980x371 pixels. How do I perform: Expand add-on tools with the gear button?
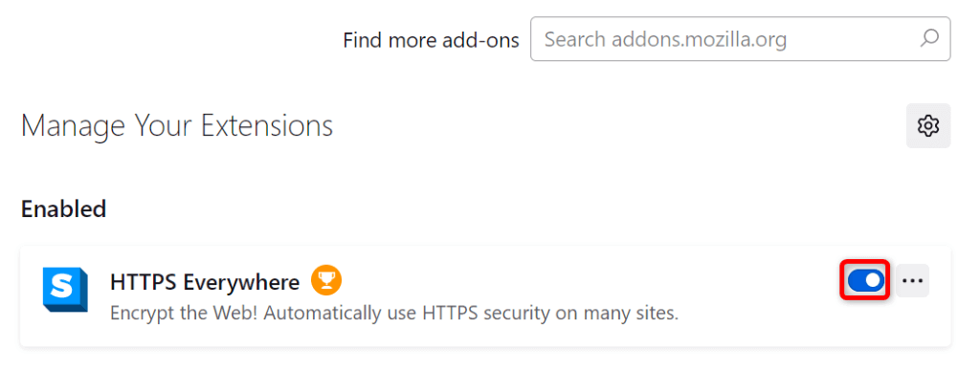(x=928, y=125)
